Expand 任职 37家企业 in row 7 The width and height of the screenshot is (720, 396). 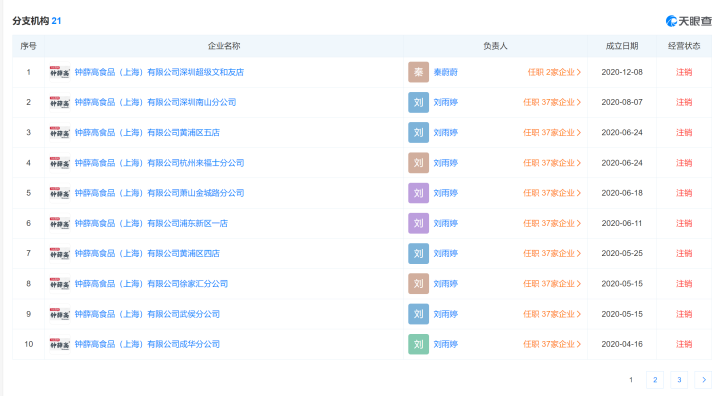coord(552,254)
